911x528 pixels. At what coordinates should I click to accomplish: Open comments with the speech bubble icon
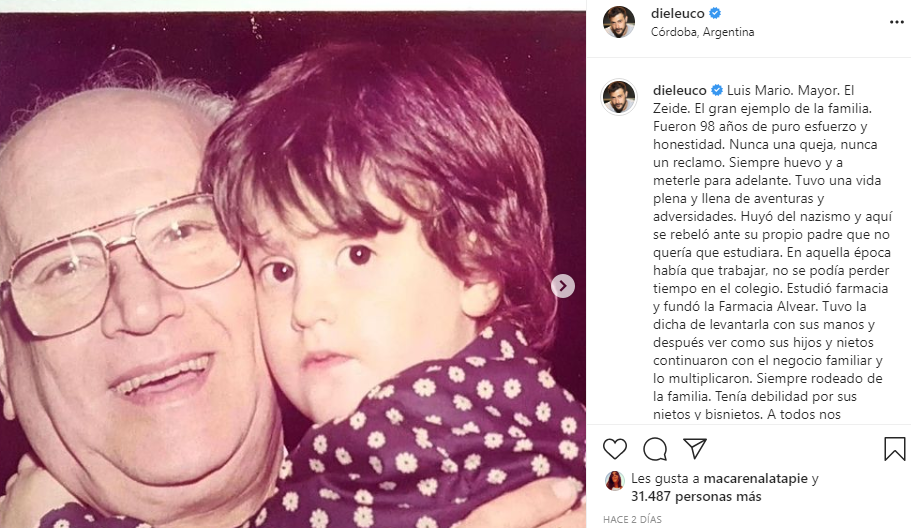[655, 449]
